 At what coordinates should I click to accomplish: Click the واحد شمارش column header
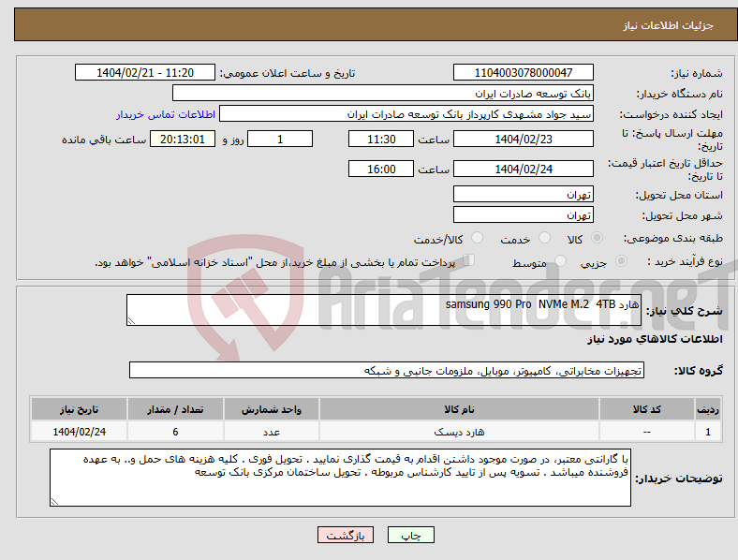272,409
